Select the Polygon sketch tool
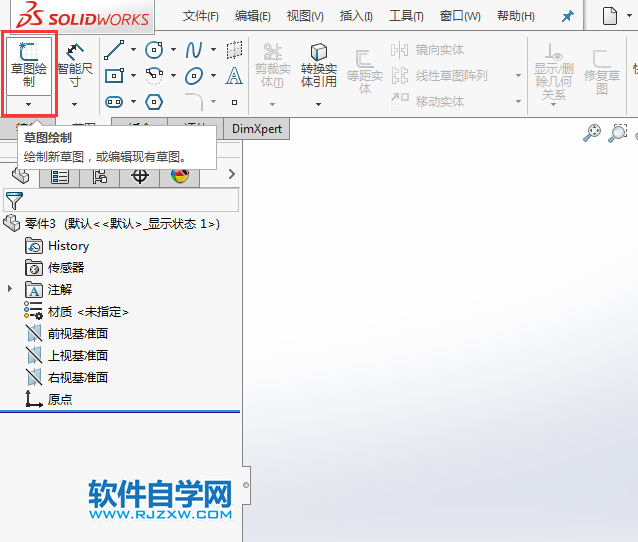 click(x=154, y=102)
